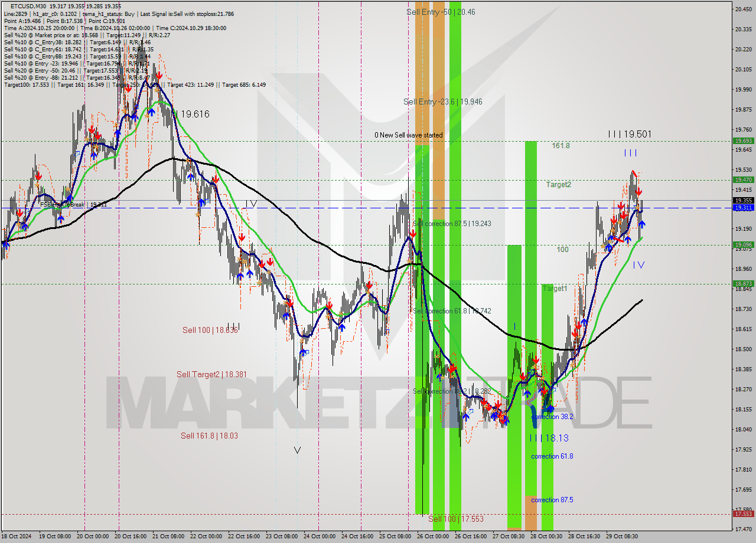Click the green '100' level label
The width and height of the screenshot is (756, 543).
562,250
